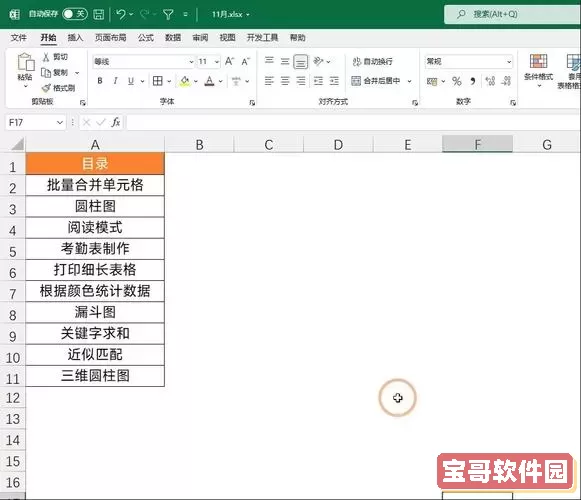Click the middle align icon
Viewport: 581px width, 500px height.
285,61
